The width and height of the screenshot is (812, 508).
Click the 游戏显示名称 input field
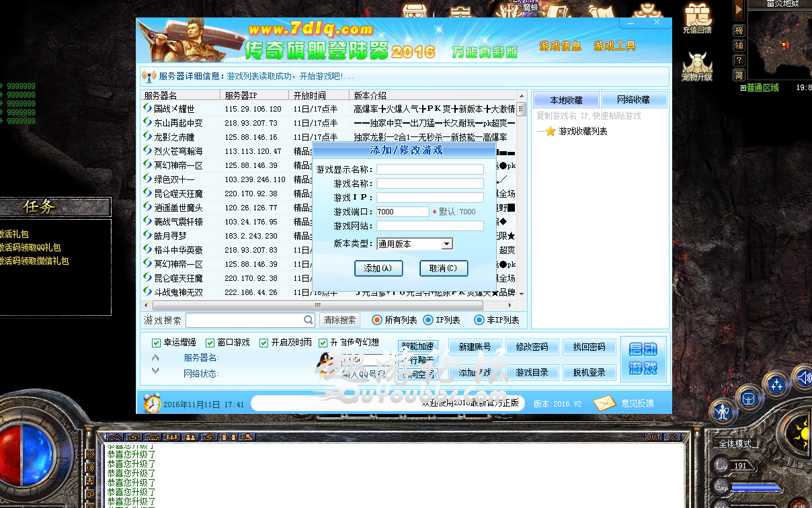(x=430, y=169)
